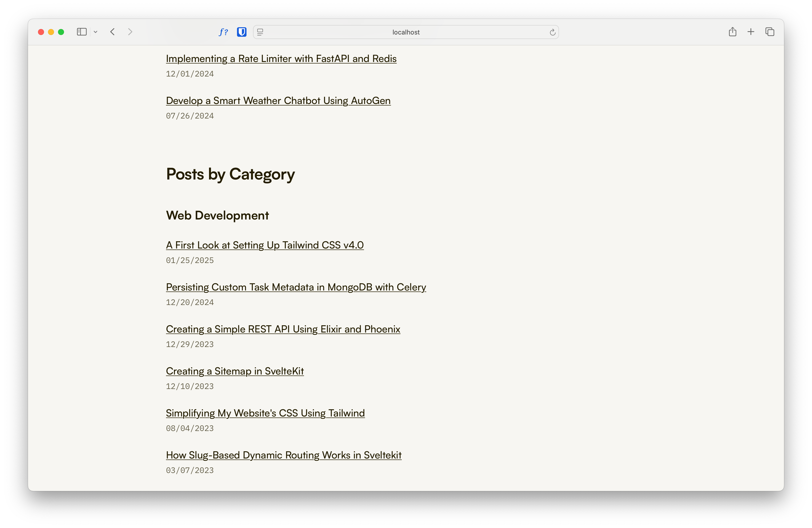Open the sidebar options chevron
Screen dimensions: 812x528
[x=95, y=32]
